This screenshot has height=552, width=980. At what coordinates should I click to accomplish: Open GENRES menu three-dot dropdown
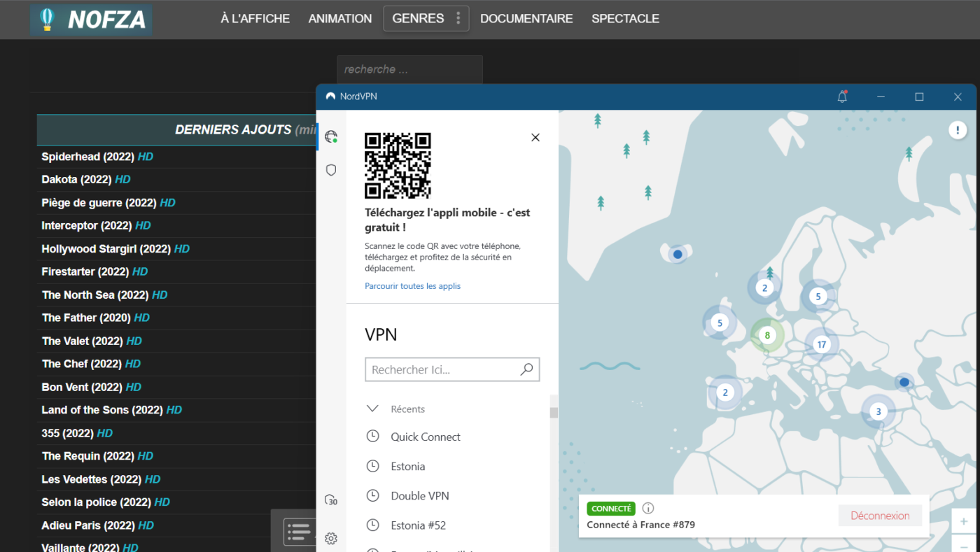458,18
